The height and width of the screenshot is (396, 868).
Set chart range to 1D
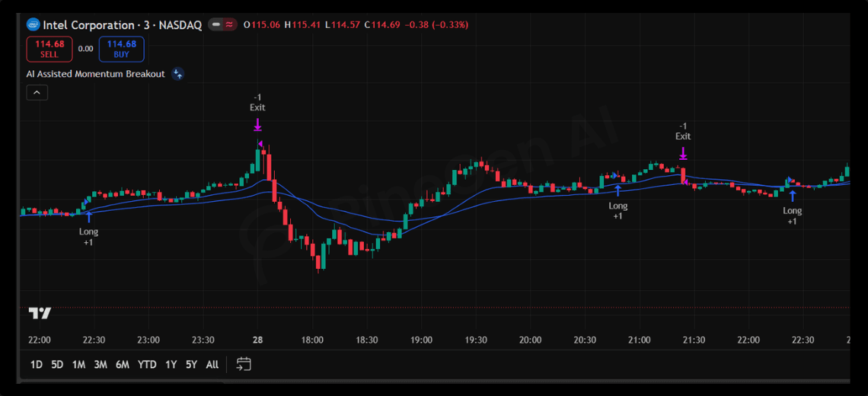pyautogui.click(x=36, y=365)
